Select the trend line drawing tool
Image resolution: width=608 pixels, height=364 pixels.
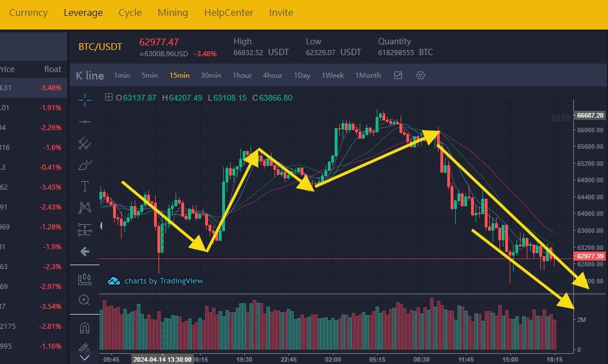click(85, 122)
